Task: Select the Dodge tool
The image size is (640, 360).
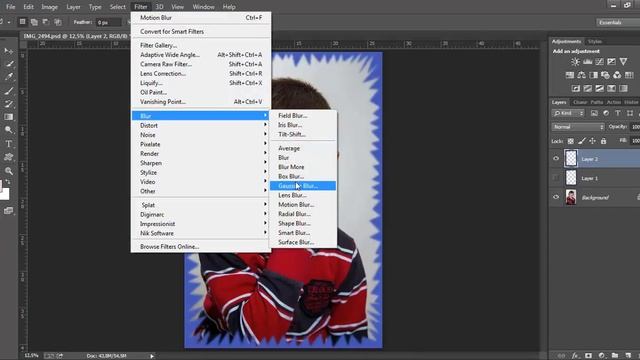Action: 9,130
